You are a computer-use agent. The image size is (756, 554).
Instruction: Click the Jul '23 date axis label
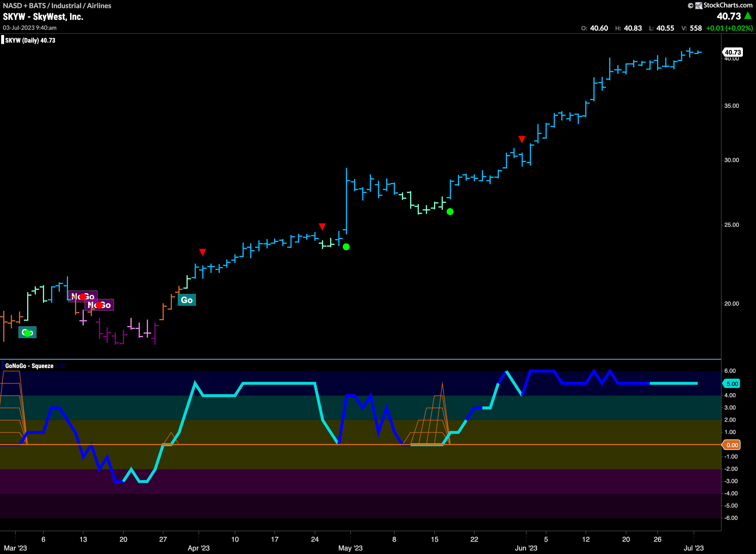click(694, 548)
